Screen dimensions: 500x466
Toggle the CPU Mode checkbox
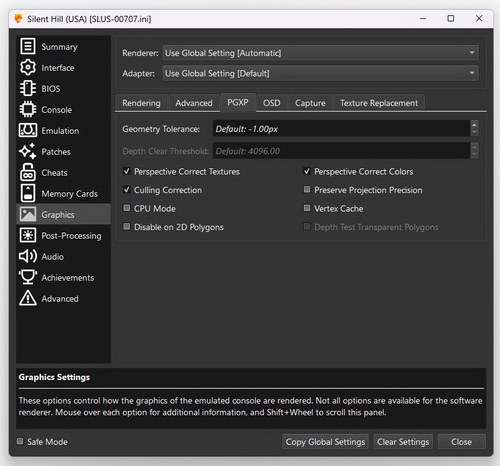pos(127,208)
